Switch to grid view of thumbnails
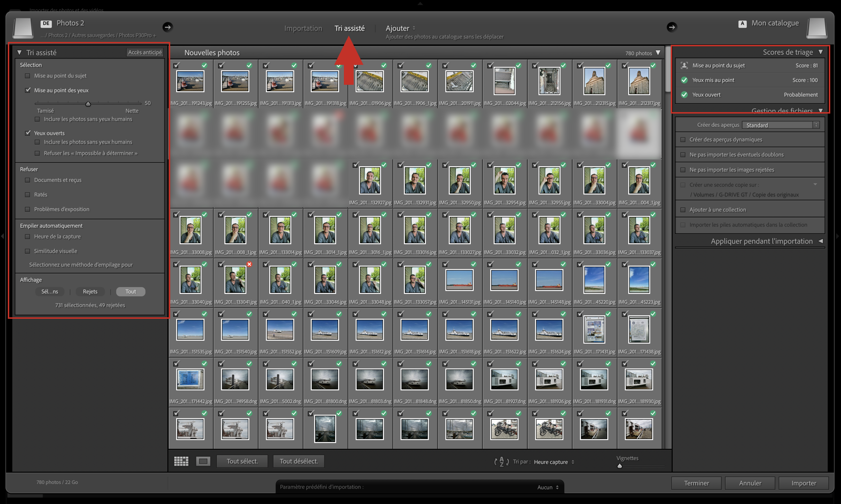 pyautogui.click(x=181, y=461)
